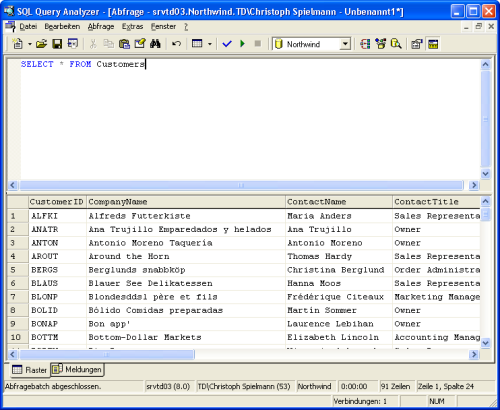Click the New Query toolbar icon
This screenshot has height=410, width=500.
[17, 44]
